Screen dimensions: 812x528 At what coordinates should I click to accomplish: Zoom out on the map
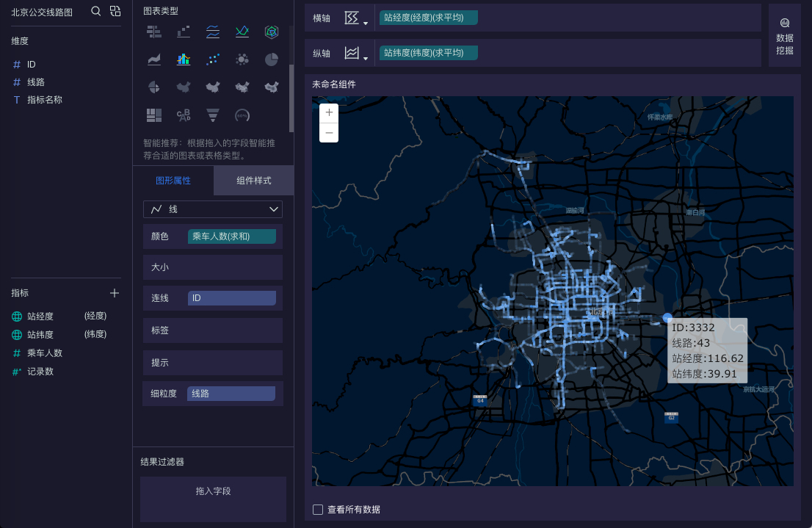tap(329, 133)
